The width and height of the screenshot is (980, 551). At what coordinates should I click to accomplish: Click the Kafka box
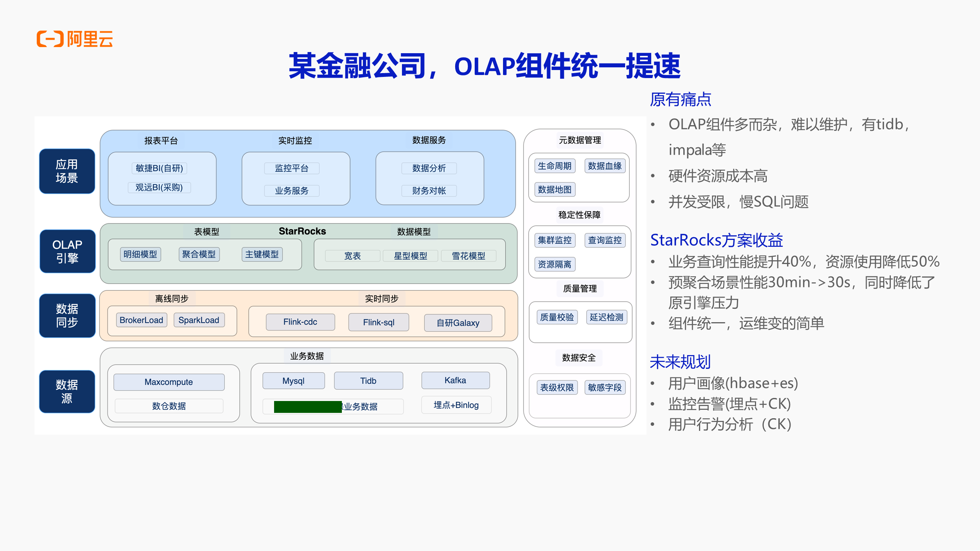coord(455,380)
